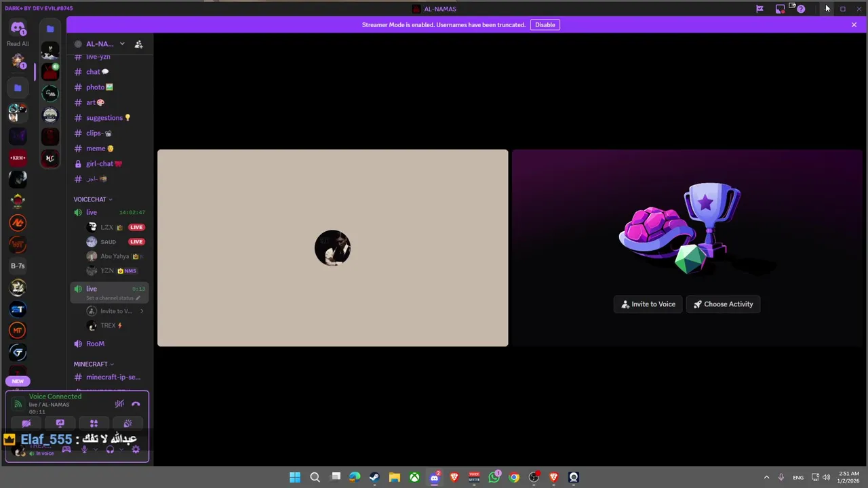
Task: Disconnect from voice with hang-up icon
Action: tap(136, 404)
